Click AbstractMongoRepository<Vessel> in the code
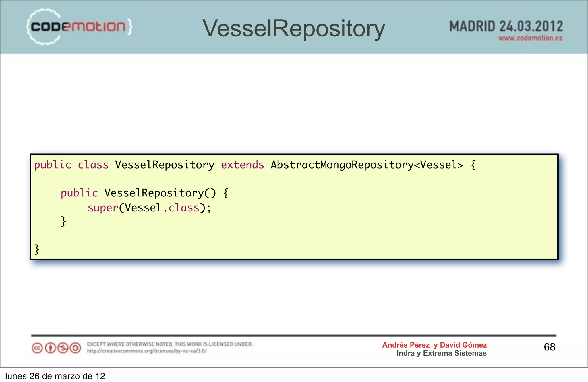The width and height of the screenshot is (588, 382). click(367, 165)
